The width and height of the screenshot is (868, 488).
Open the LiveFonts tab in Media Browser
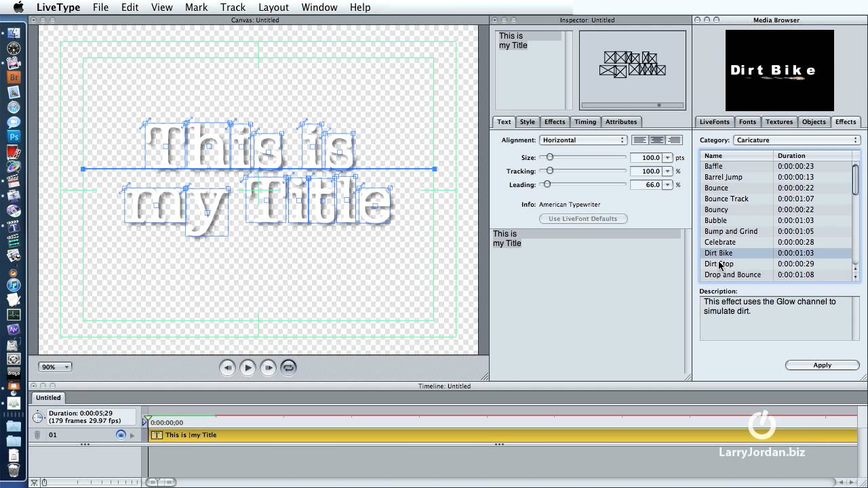715,122
